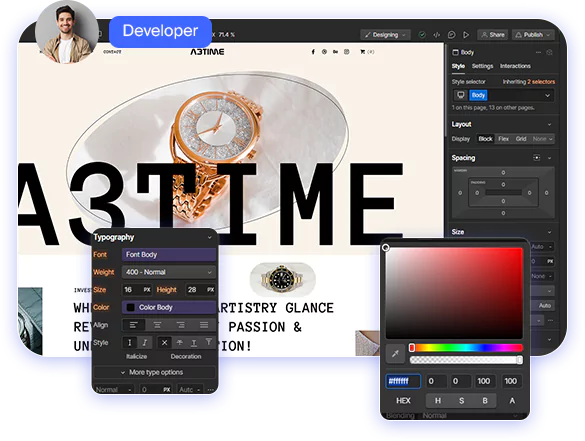Open the None display dropdown
This screenshot has height=441, width=585.
[543, 139]
